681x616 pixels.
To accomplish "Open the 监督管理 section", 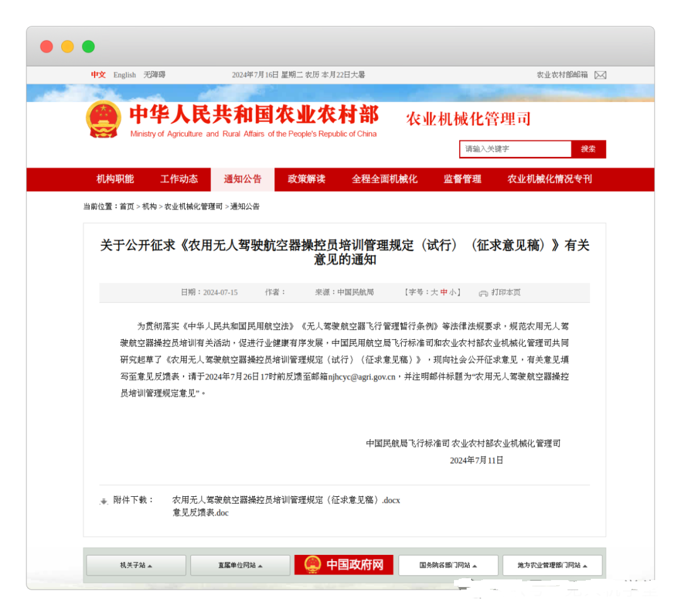I will click(x=462, y=179).
